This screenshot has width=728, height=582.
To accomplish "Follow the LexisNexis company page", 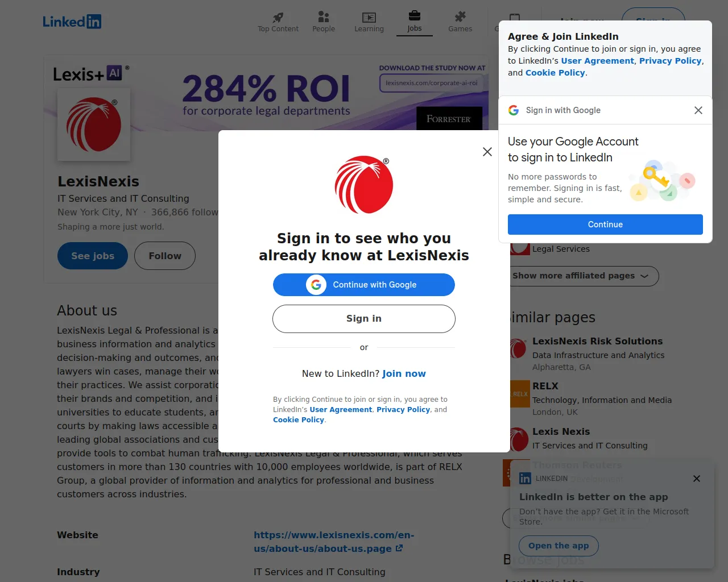I will pyautogui.click(x=165, y=256).
